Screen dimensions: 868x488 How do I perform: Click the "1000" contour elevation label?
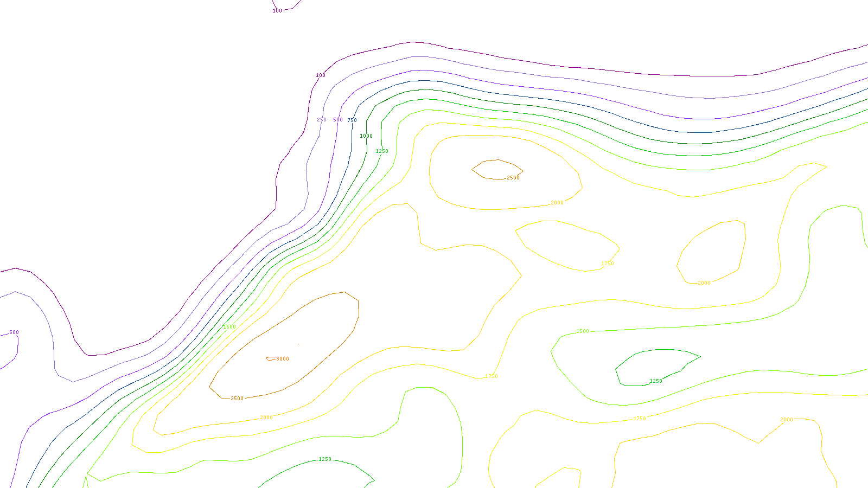click(366, 136)
